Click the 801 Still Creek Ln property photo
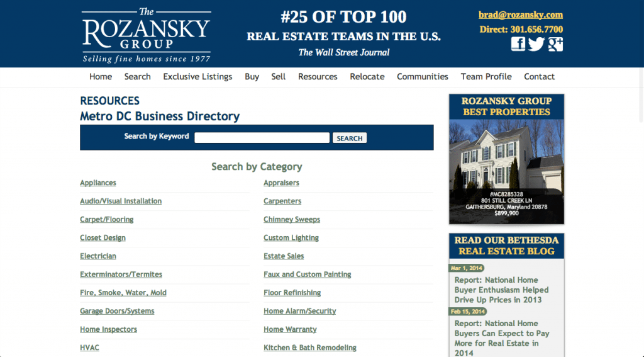This screenshot has height=357, width=644. [506, 171]
